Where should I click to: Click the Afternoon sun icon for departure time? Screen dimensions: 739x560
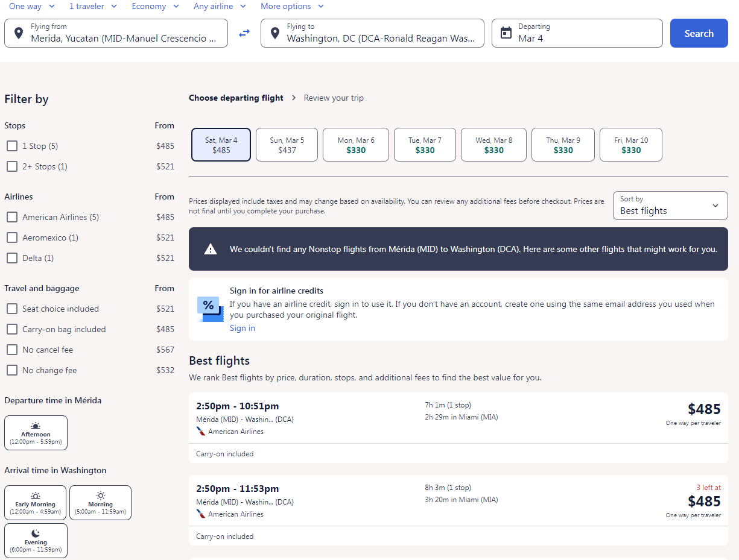coord(36,426)
